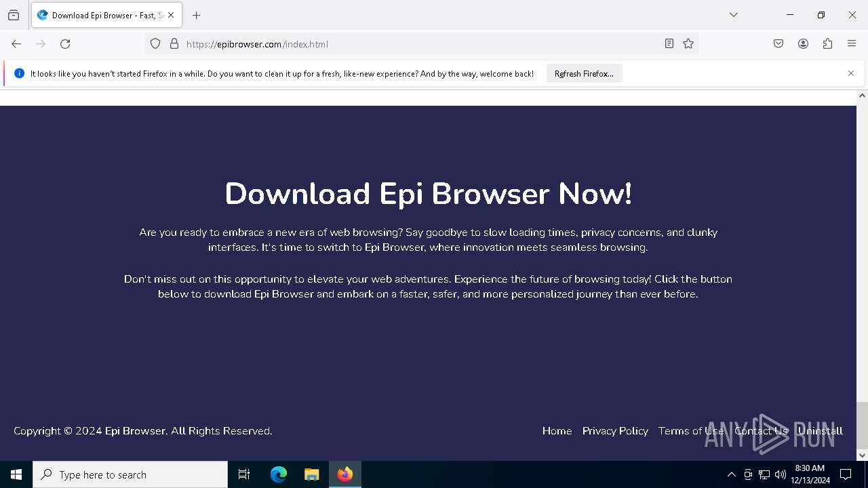868x488 pixels.
Task: Open the network status tray icon
Action: pos(764,474)
